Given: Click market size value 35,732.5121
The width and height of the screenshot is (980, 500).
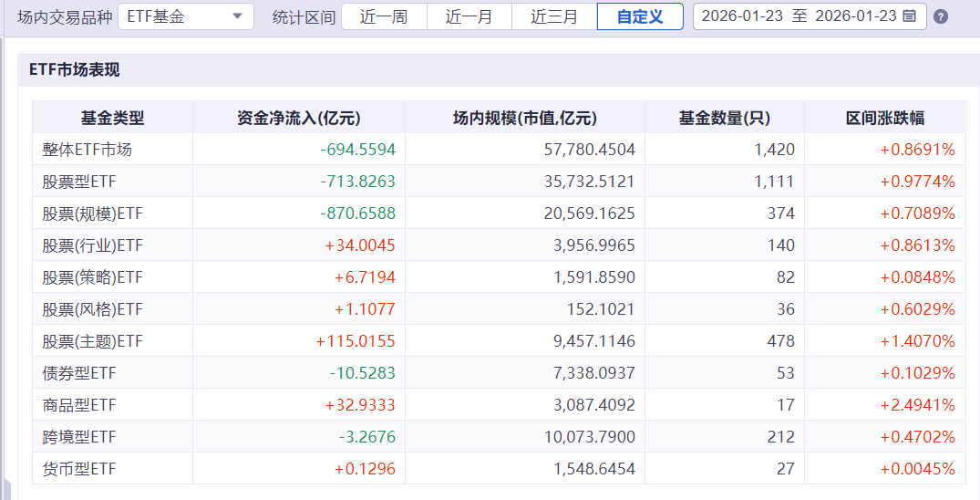Looking at the screenshot, I should [590, 182].
